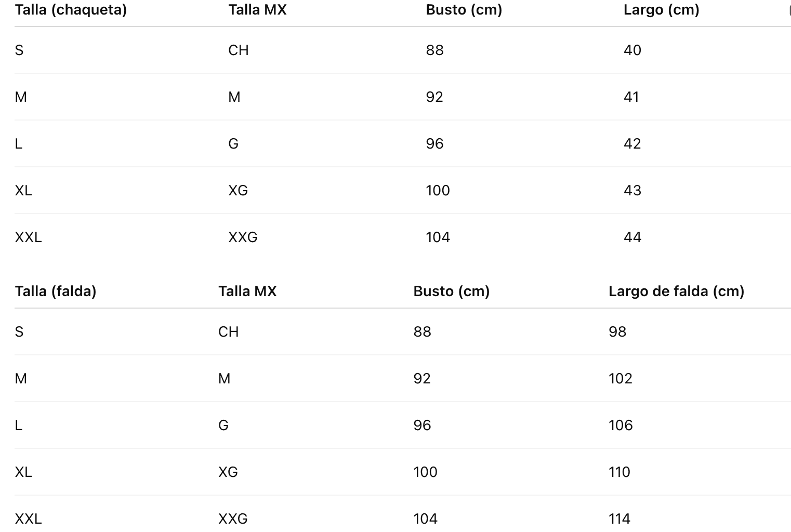Select skirt length cell showing 106
The height and width of the screenshot is (532, 791).
click(x=621, y=425)
